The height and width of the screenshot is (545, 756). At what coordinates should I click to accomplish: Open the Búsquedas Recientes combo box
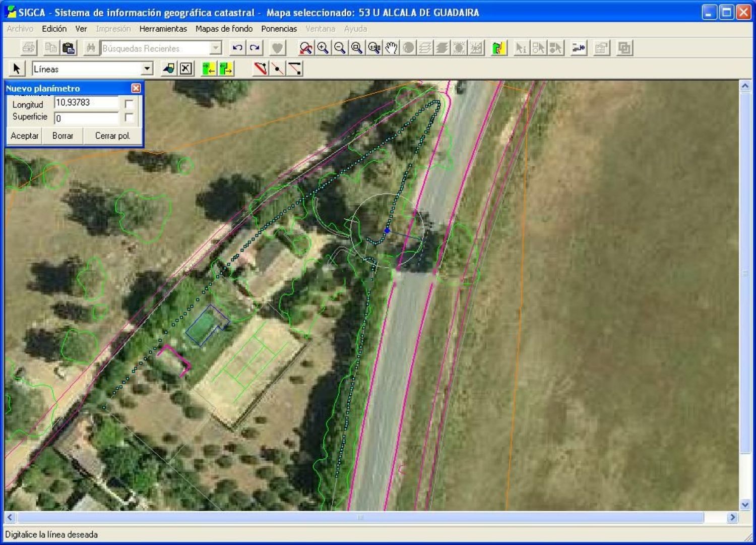(216, 48)
